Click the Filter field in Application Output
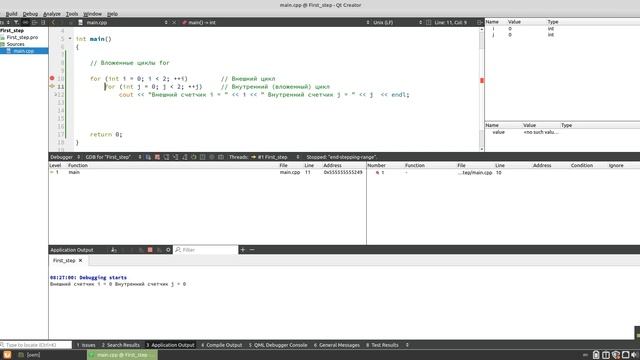This screenshot has height=360, width=640. (206, 250)
